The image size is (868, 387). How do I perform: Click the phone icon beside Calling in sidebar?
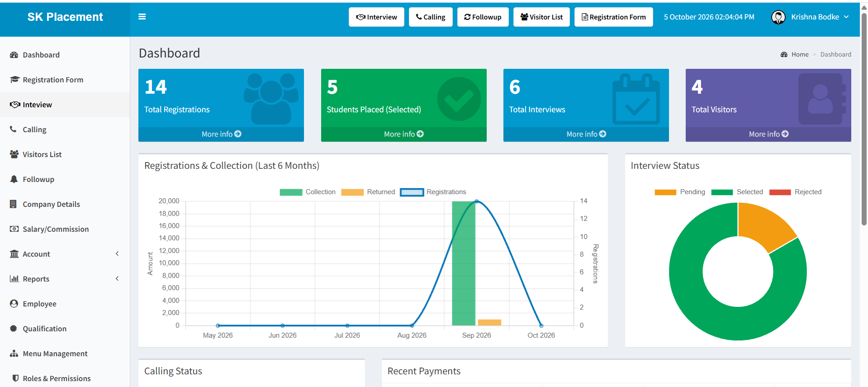coord(13,129)
